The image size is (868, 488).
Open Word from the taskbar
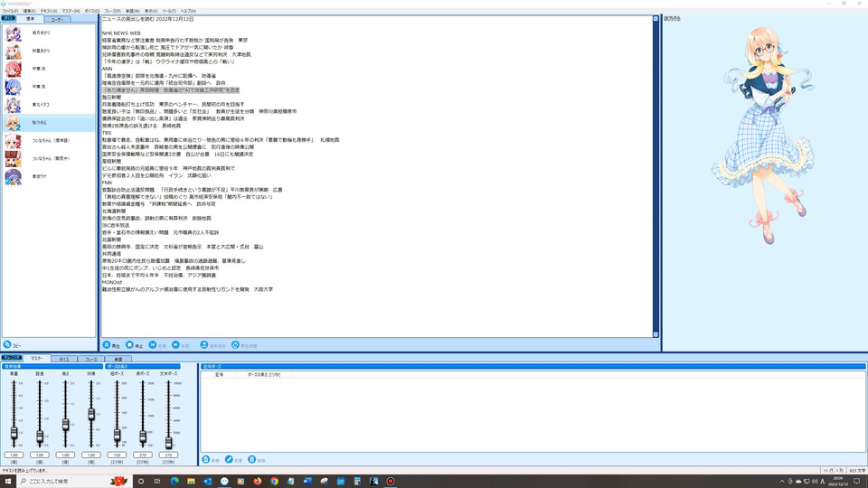click(x=307, y=481)
